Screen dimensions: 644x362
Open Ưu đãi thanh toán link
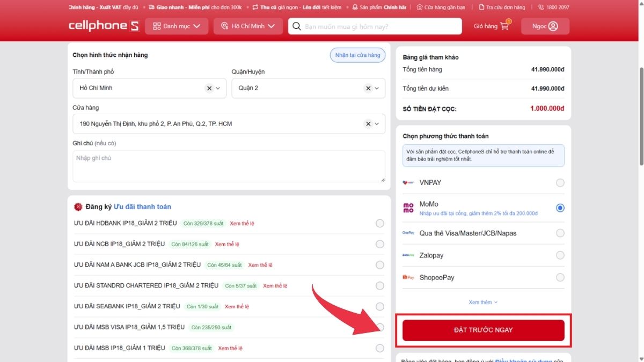click(x=142, y=206)
